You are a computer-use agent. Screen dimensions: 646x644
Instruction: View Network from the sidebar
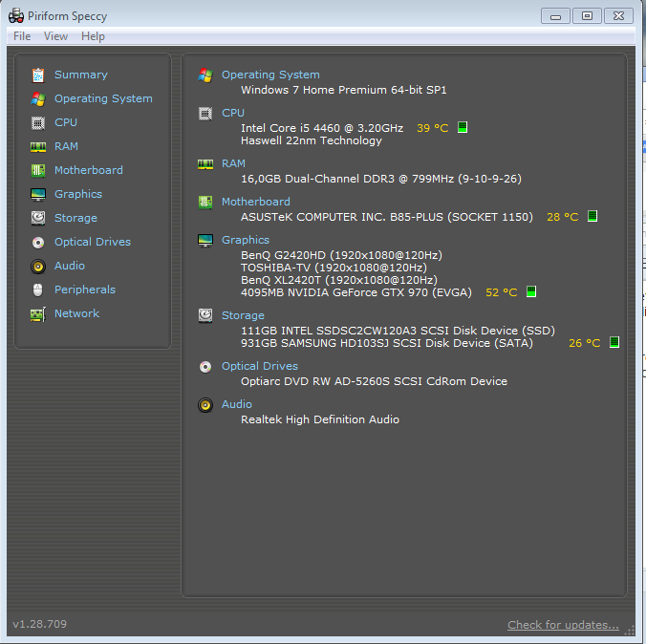[x=76, y=314]
